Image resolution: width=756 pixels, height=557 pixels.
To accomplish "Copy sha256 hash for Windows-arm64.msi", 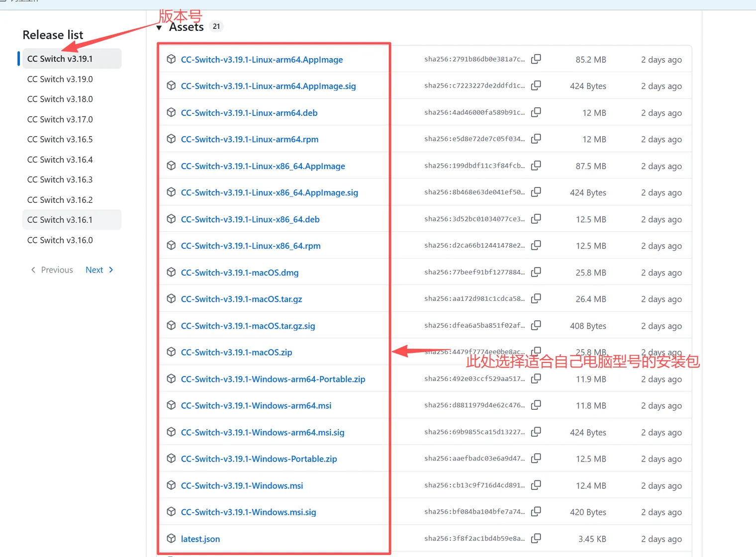I will pos(536,405).
